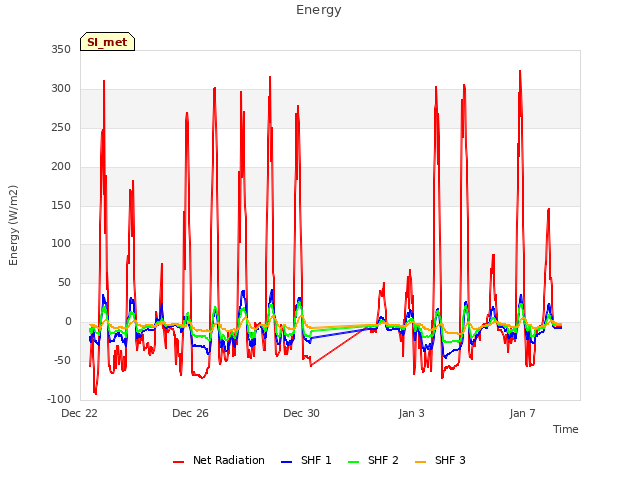Click the Energy chart title
The height and width of the screenshot is (480, 640).
319,10
